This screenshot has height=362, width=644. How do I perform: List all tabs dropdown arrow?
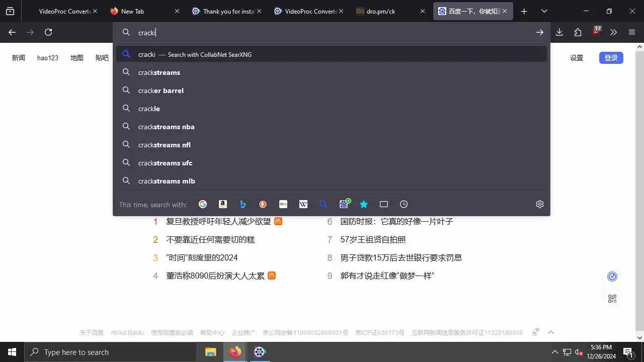544,11
